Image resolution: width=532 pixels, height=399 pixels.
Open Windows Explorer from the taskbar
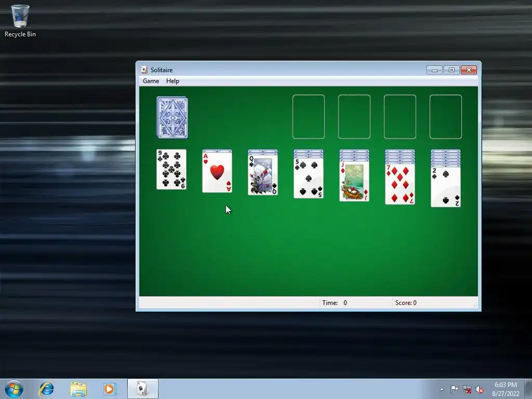[x=78, y=389]
